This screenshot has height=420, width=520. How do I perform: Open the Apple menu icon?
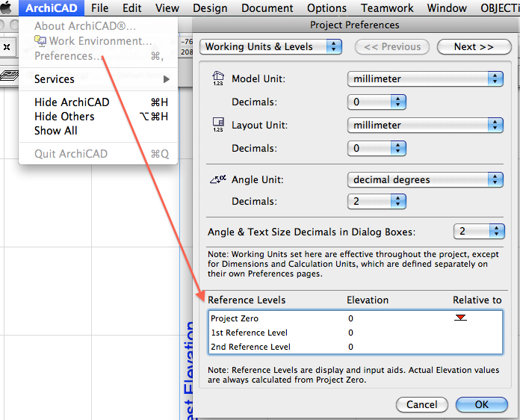pyautogui.click(x=6, y=7)
